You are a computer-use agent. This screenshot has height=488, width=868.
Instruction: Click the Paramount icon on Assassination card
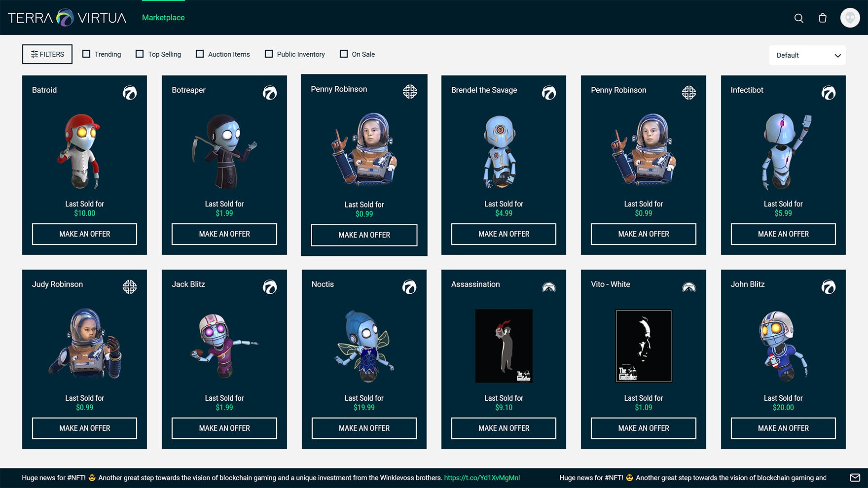(x=549, y=287)
